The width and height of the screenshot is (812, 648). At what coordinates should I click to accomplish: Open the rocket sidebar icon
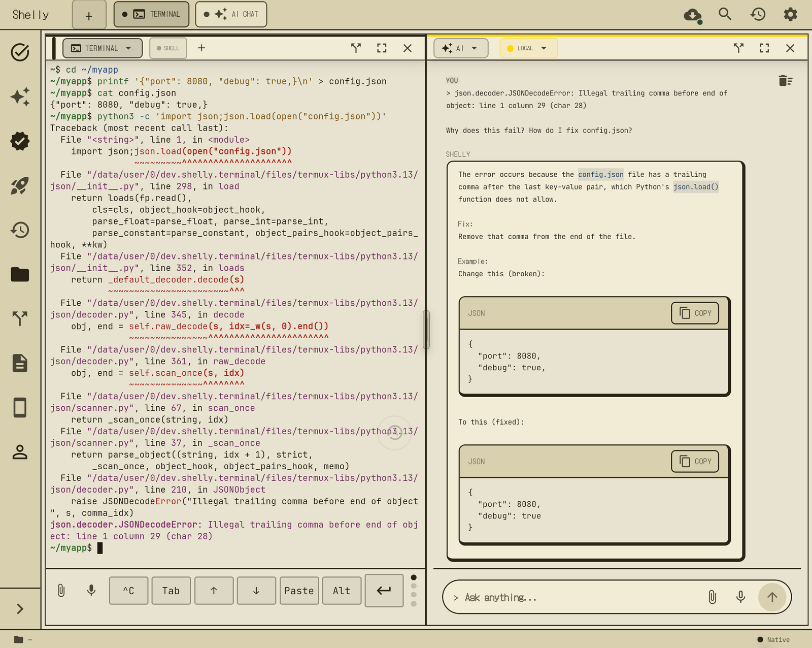tap(20, 186)
